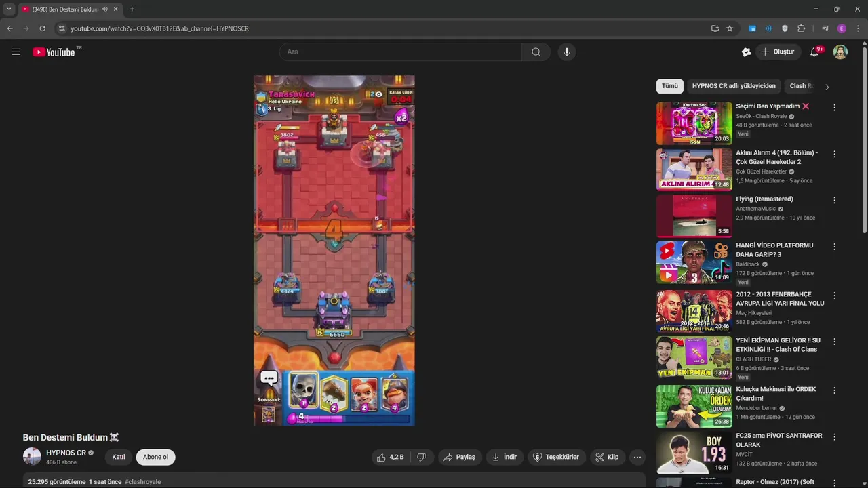Open FC25 ama PİVOT SANTRAFOR thumbnail
Image resolution: width=868 pixels, height=488 pixels.
(694, 452)
